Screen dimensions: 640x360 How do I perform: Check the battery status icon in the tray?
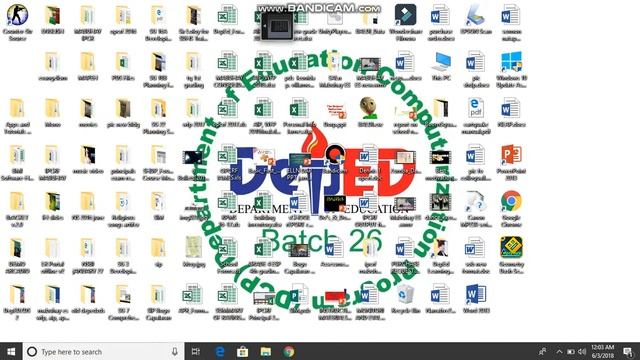coord(571,351)
